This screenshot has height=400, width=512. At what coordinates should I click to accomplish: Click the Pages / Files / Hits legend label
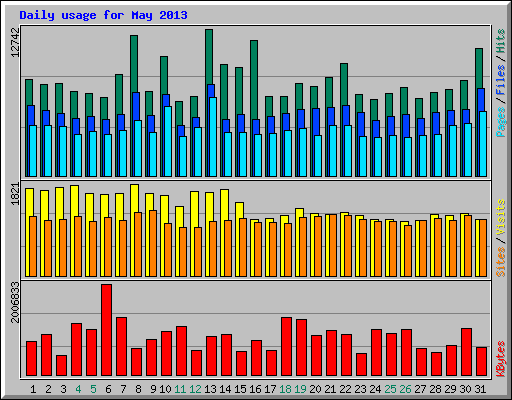pyautogui.click(x=500, y=83)
